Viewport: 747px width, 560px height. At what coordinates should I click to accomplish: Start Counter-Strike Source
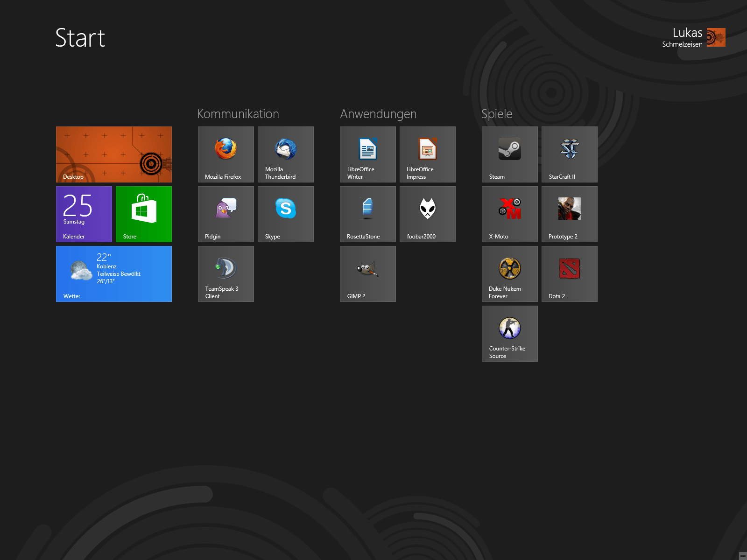(x=509, y=333)
